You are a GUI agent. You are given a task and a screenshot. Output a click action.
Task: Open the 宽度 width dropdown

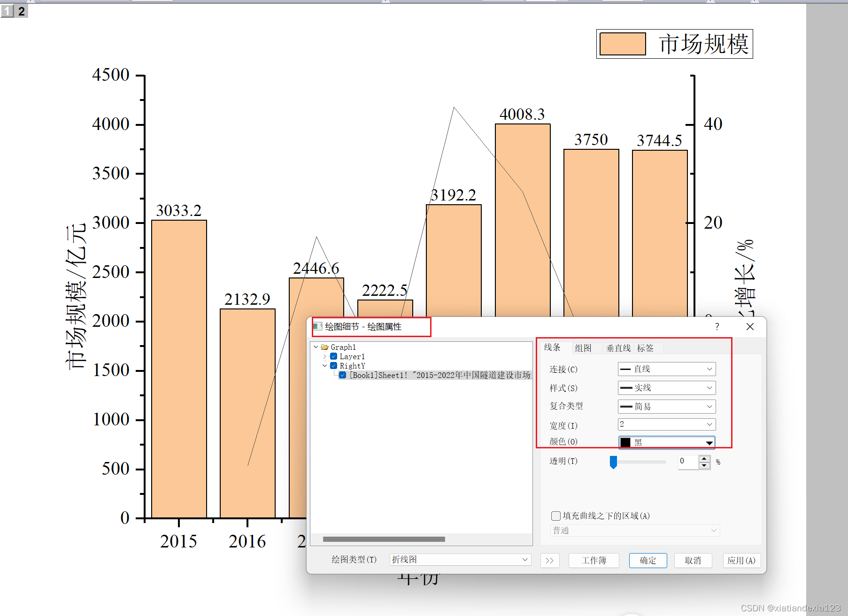tap(667, 424)
